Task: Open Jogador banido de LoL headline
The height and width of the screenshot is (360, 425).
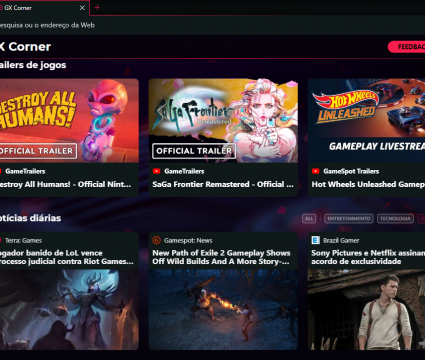Action: pos(66,257)
